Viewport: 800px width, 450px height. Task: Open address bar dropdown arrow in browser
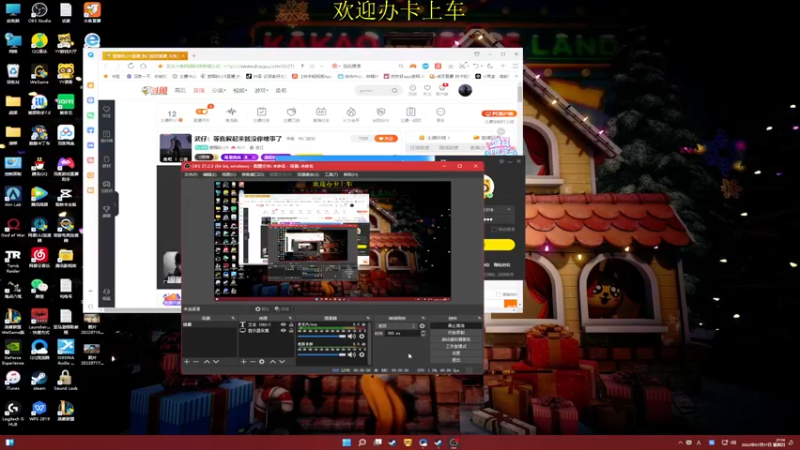click(x=321, y=66)
